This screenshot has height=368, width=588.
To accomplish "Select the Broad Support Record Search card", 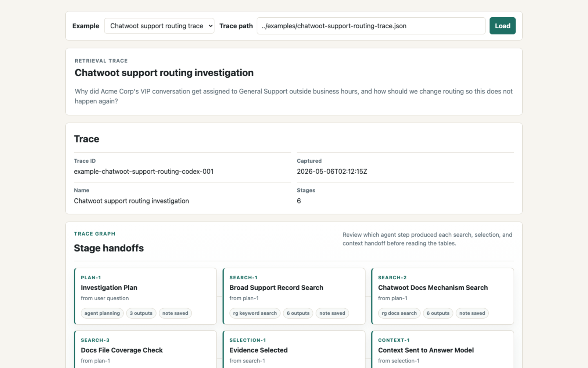I will 294,296.
